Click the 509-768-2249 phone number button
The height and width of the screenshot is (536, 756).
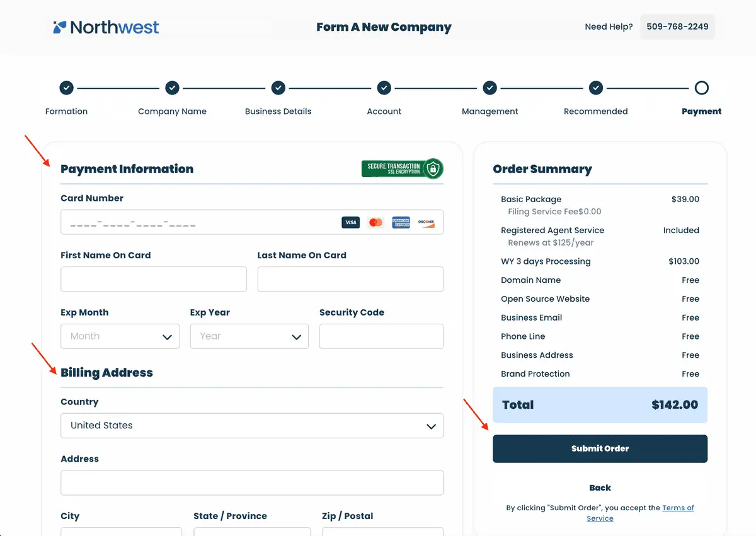pos(677,26)
